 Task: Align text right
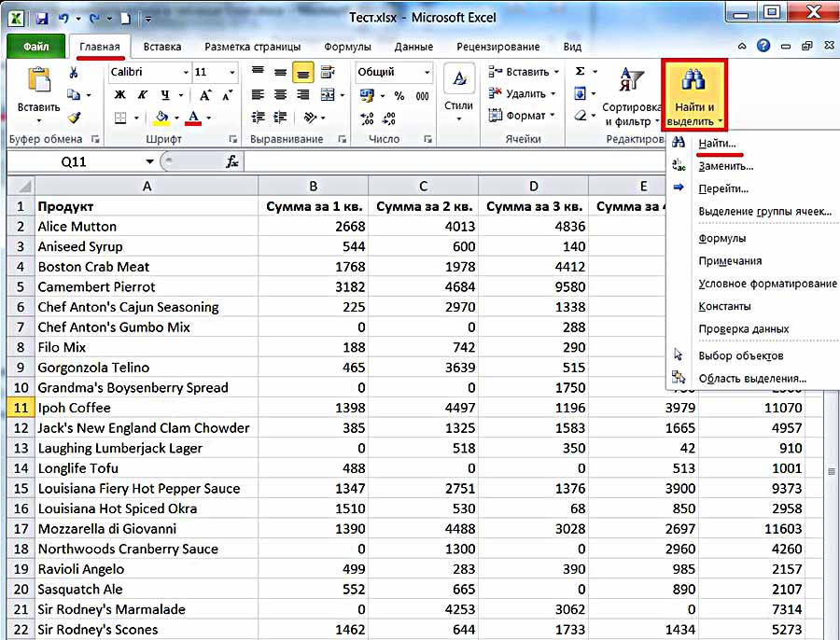pos(302,95)
